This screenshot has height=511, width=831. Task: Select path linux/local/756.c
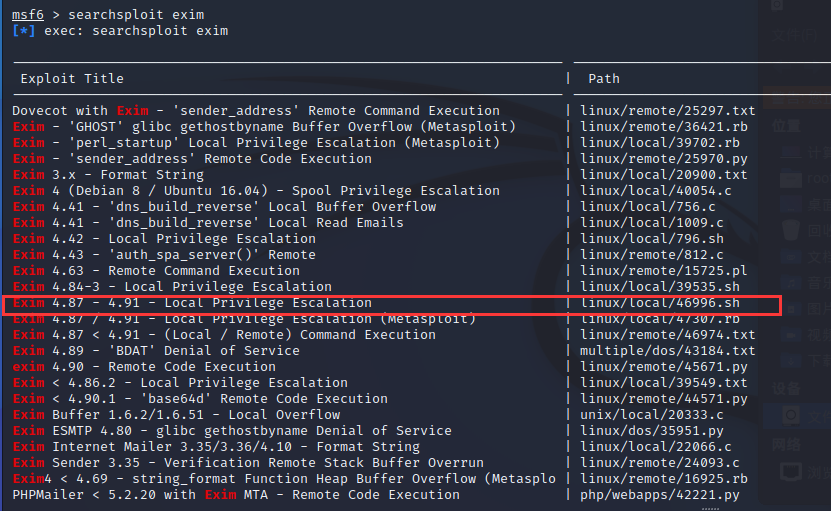point(648,207)
